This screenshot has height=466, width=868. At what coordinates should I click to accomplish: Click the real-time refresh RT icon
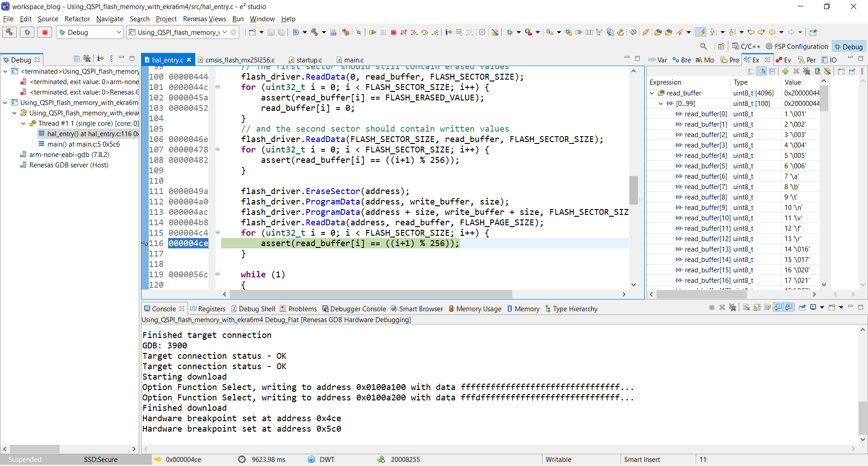[x=817, y=71]
